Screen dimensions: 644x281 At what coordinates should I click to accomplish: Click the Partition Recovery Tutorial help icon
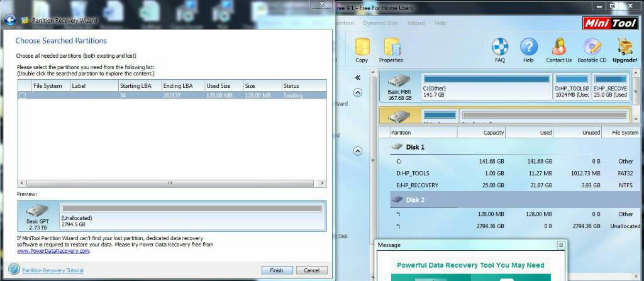tap(14, 270)
